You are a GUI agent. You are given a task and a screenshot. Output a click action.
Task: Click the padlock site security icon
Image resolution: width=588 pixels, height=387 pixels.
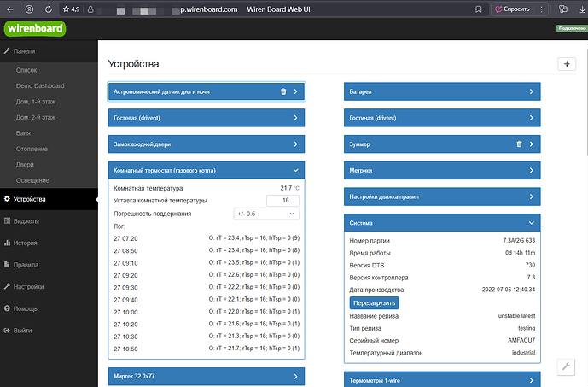[x=90, y=9]
